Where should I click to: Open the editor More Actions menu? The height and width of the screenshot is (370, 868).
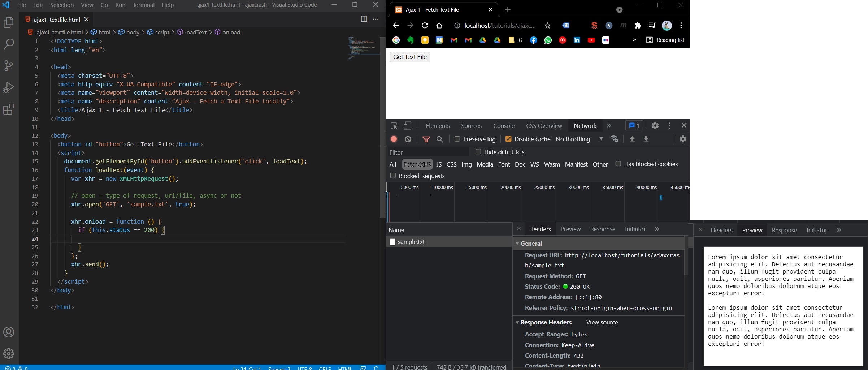(x=376, y=19)
